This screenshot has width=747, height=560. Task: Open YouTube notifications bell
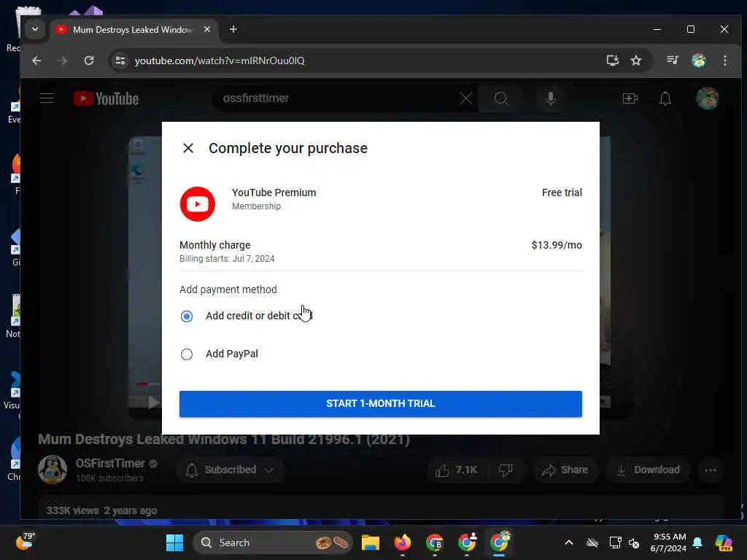(665, 98)
